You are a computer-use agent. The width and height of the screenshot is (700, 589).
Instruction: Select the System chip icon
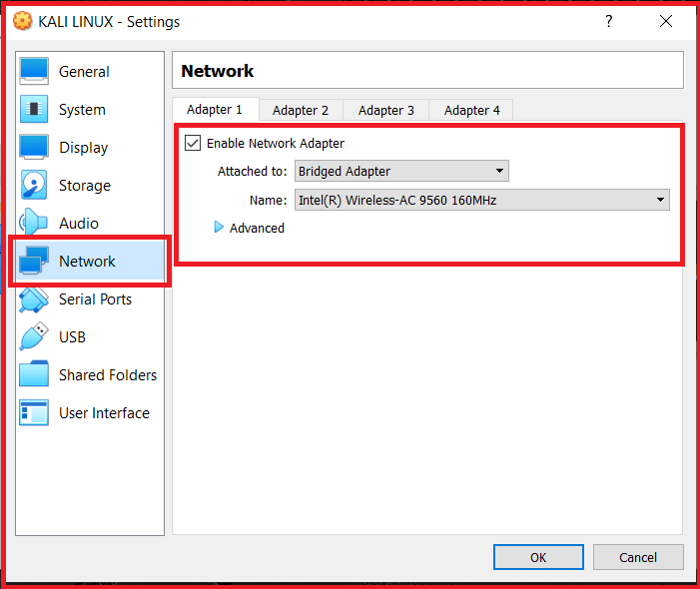34,109
